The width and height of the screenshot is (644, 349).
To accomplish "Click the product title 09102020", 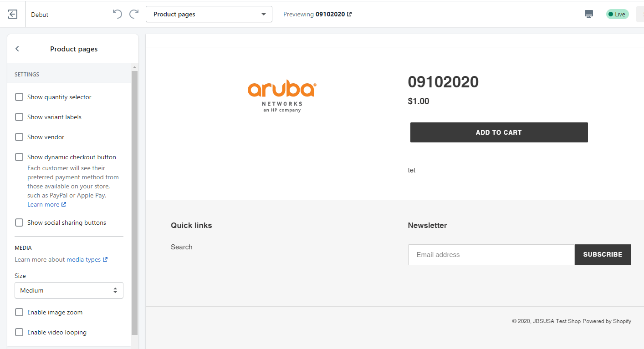I will [x=443, y=82].
